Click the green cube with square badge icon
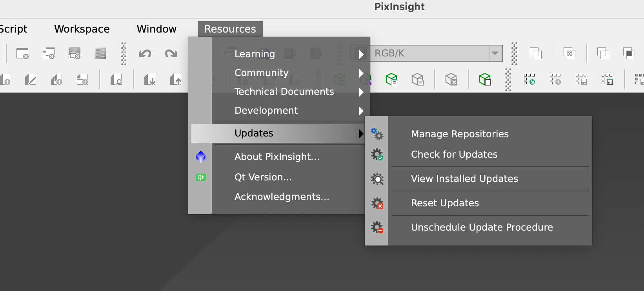This screenshot has width=644, height=291. click(485, 79)
